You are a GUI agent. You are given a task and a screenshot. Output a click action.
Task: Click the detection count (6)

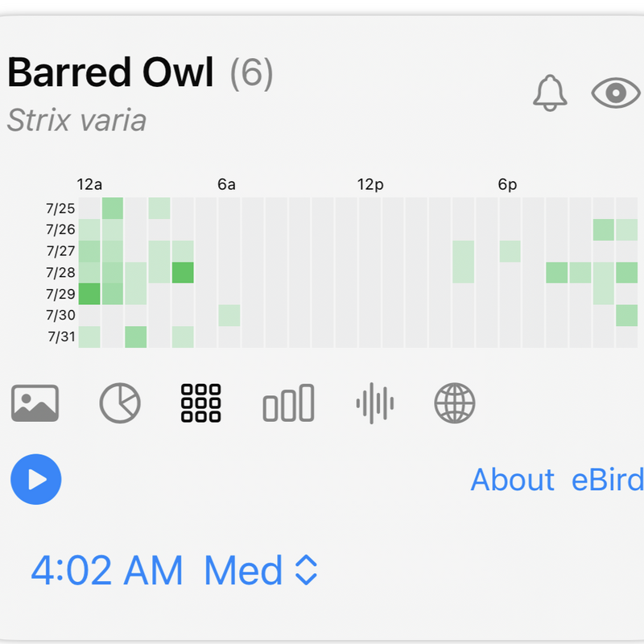point(251,74)
